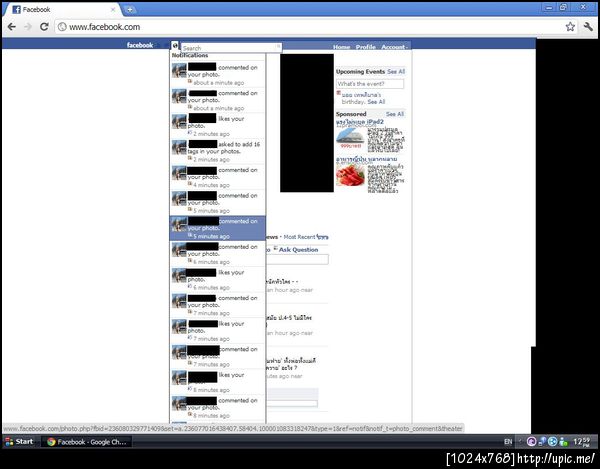Open the comment notification from 4 minutes ago

coord(217,177)
